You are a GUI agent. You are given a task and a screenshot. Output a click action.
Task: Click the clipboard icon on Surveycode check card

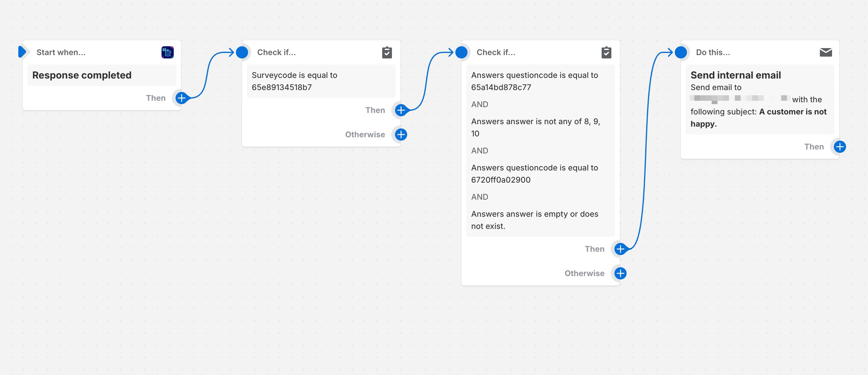[387, 52]
